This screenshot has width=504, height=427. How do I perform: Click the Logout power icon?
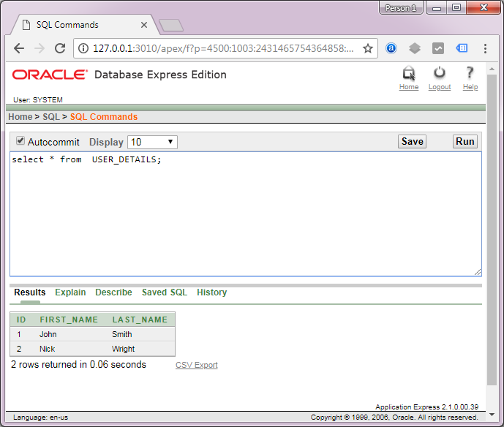pyautogui.click(x=440, y=73)
